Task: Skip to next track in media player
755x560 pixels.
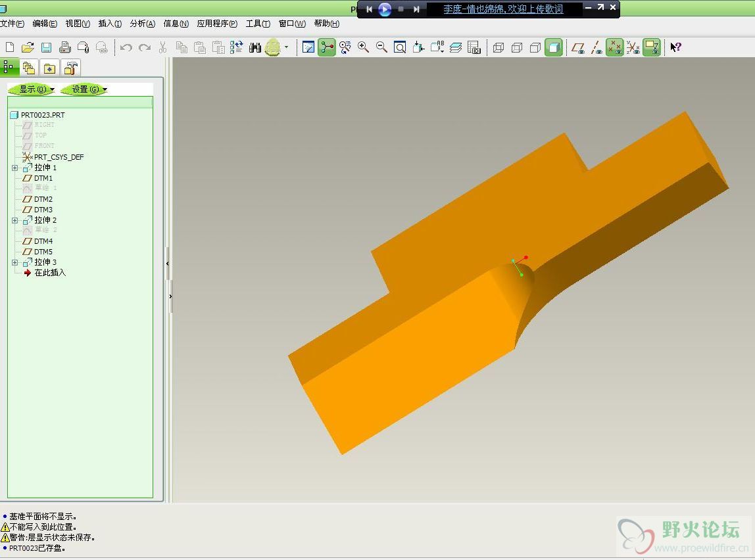Action: (416, 9)
